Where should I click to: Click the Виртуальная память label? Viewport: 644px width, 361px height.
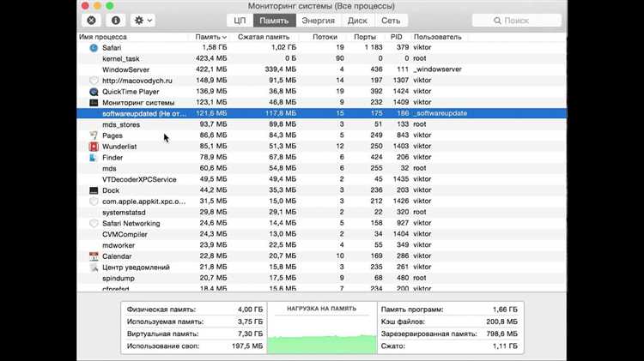coord(162,334)
